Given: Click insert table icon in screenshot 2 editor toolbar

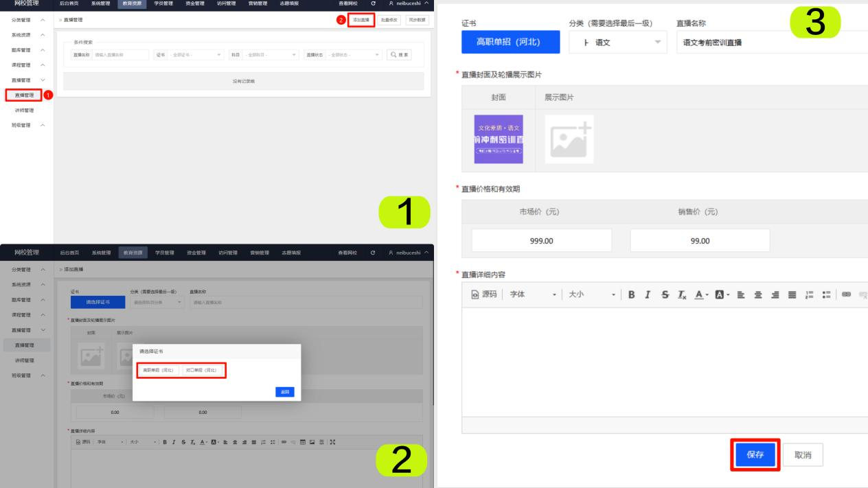Looking at the screenshot, I should click(x=303, y=443).
